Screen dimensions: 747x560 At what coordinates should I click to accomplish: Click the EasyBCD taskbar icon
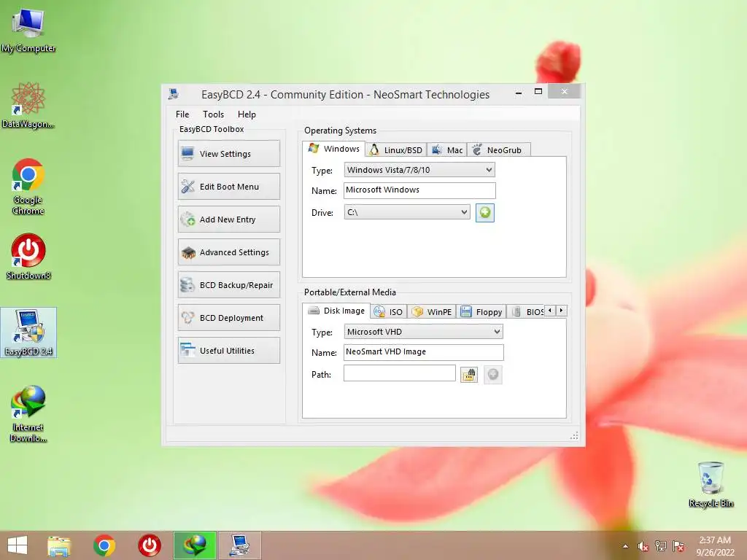click(240, 545)
